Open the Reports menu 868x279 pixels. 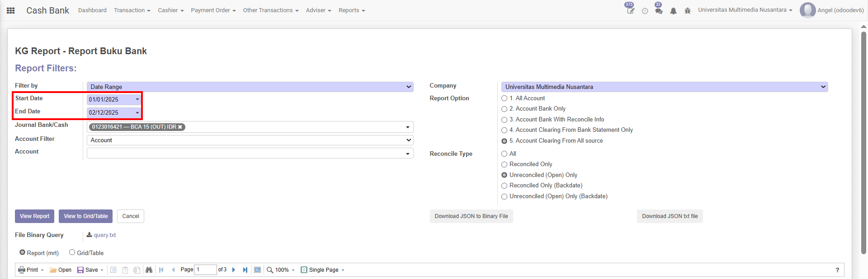click(351, 10)
